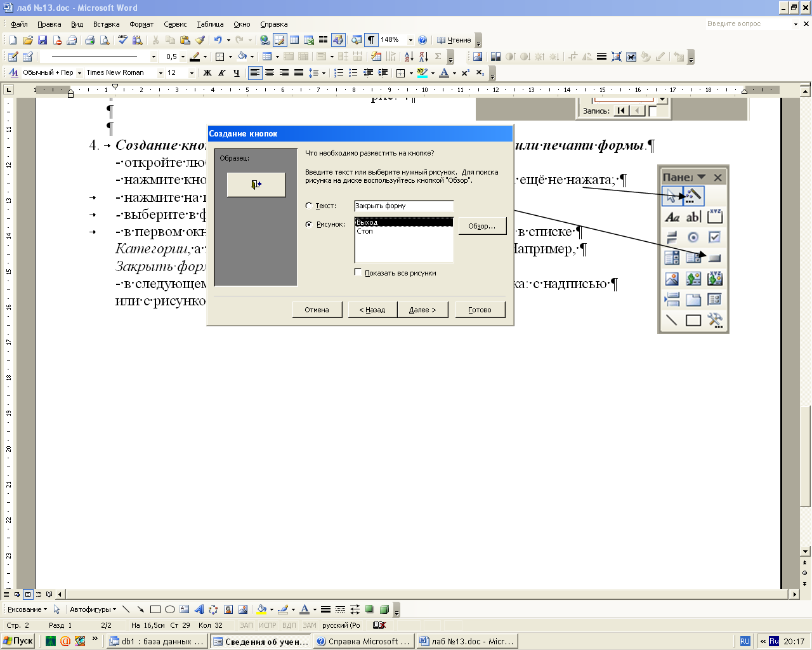This screenshot has height=650, width=812.
Task: Toggle Underline (Ч) formatting
Action: tap(237, 73)
